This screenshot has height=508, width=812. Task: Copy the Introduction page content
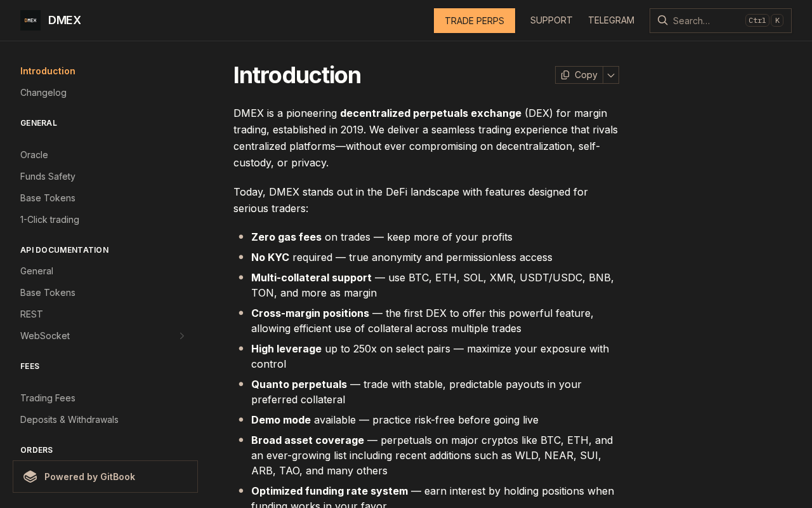pos(579,75)
